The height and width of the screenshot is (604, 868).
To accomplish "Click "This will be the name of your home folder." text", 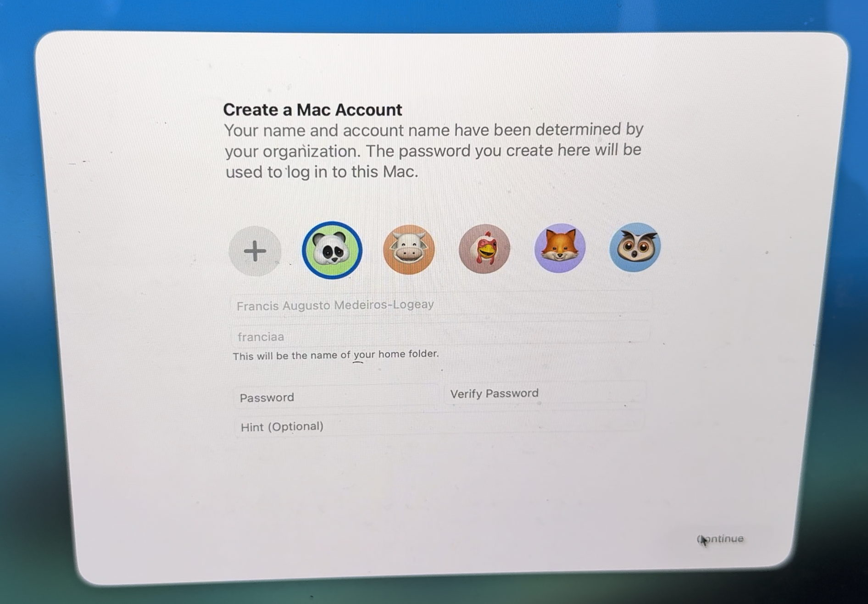I will pyautogui.click(x=336, y=355).
